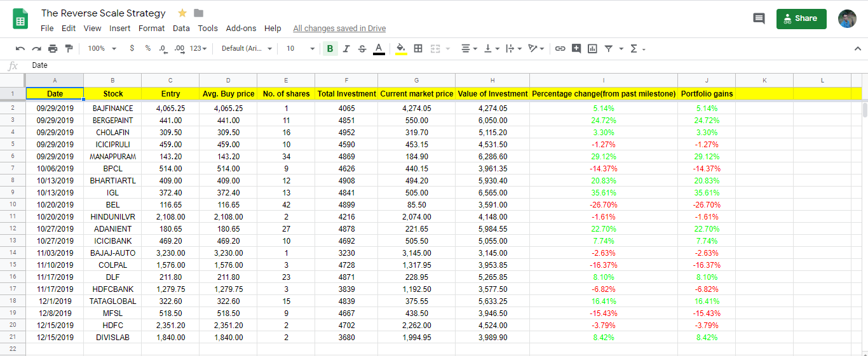Open the borders menu
Screen dimensions: 868x356
point(418,48)
